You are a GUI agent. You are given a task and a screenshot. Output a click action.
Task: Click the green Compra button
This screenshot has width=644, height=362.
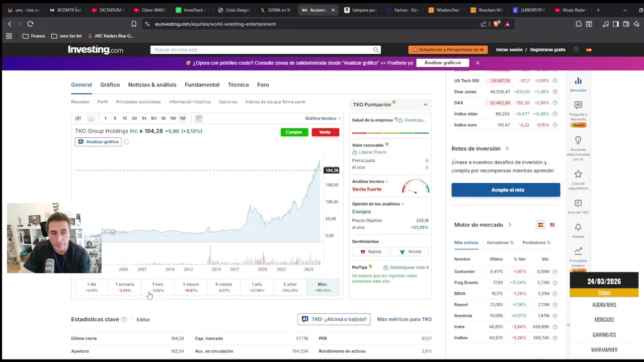294,132
